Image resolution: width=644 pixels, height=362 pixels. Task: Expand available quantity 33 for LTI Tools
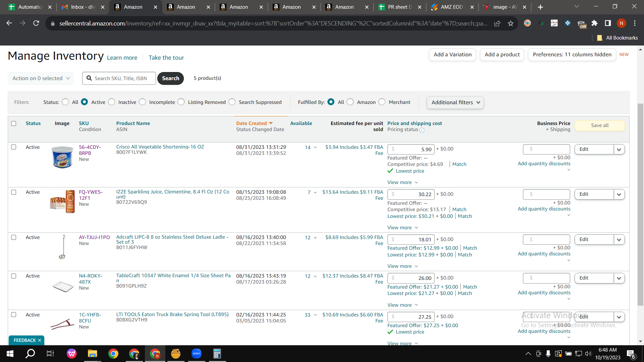(x=315, y=315)
